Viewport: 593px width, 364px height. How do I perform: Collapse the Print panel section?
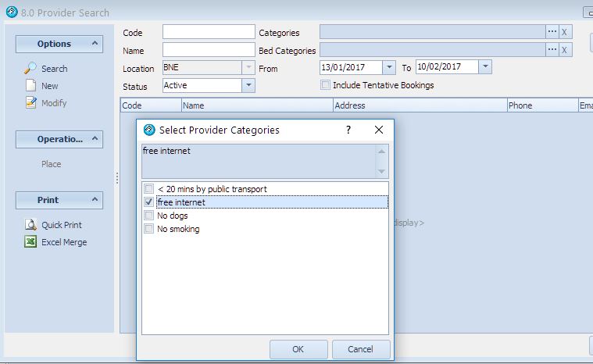[95, 200]
